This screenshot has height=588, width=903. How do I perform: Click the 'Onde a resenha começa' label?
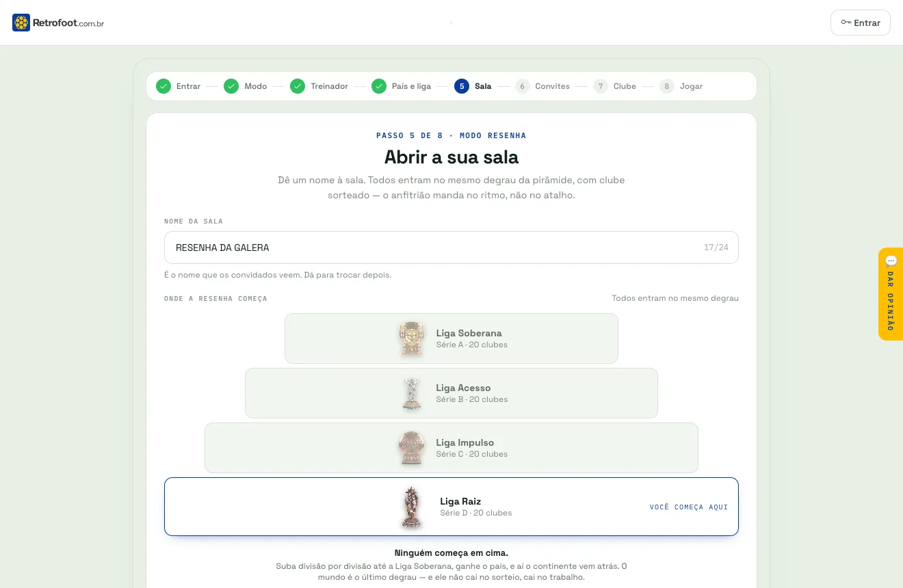click(215, 299)
